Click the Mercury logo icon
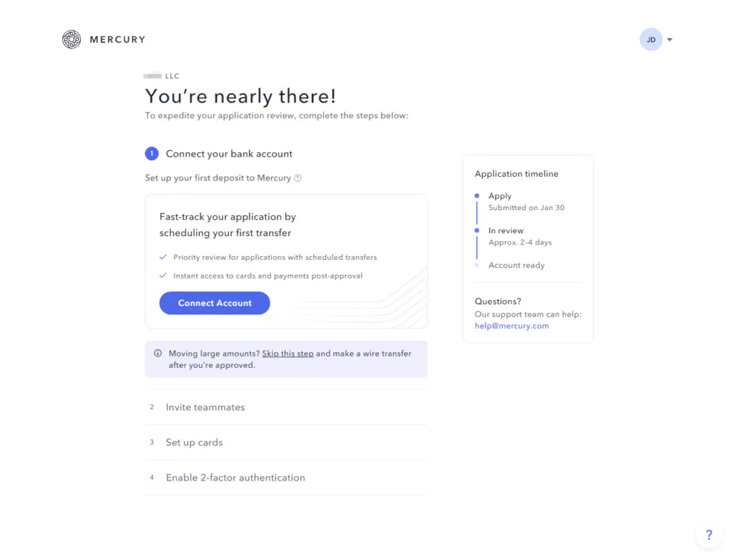Screen dimensions: 739x560 tap(71, 40)
